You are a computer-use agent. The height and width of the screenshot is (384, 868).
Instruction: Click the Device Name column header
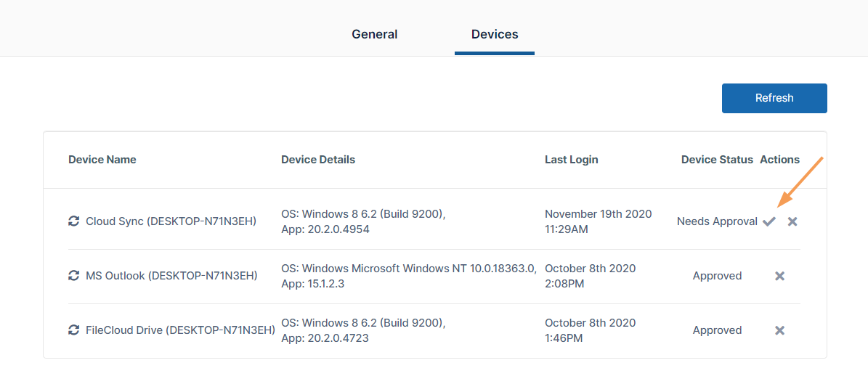[102, 160]
